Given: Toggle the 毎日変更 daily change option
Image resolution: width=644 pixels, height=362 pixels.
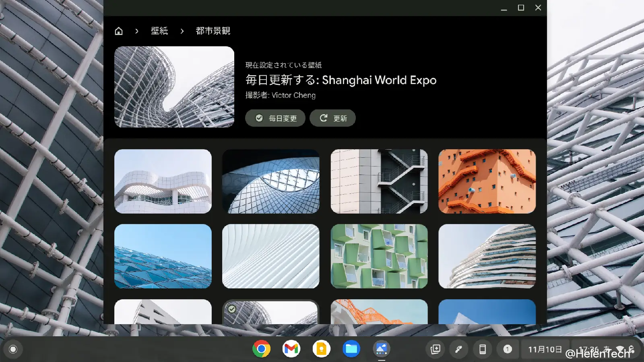Looking at the screenshot, I should tap(275, 118).
